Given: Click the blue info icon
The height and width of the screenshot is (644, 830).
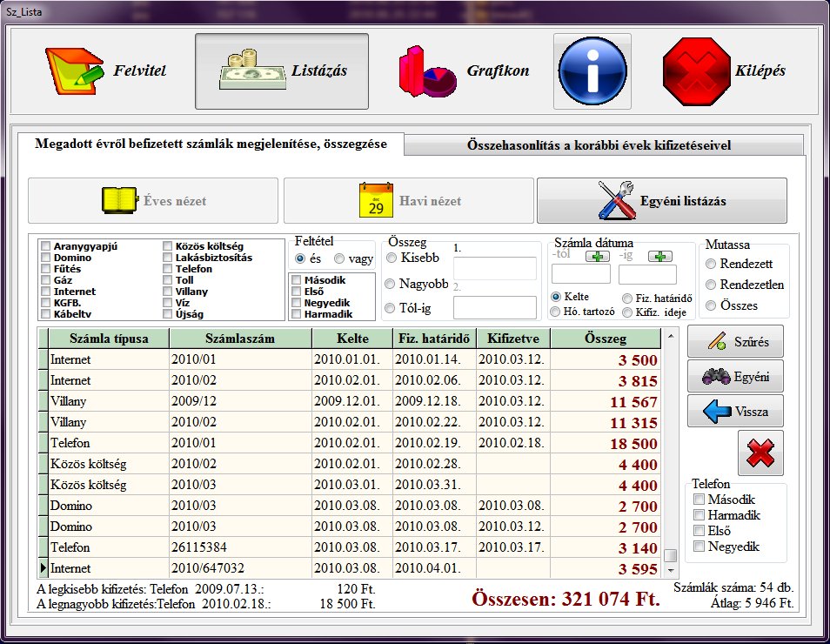Looking at the screenshot, I should [x=592, y=71].
